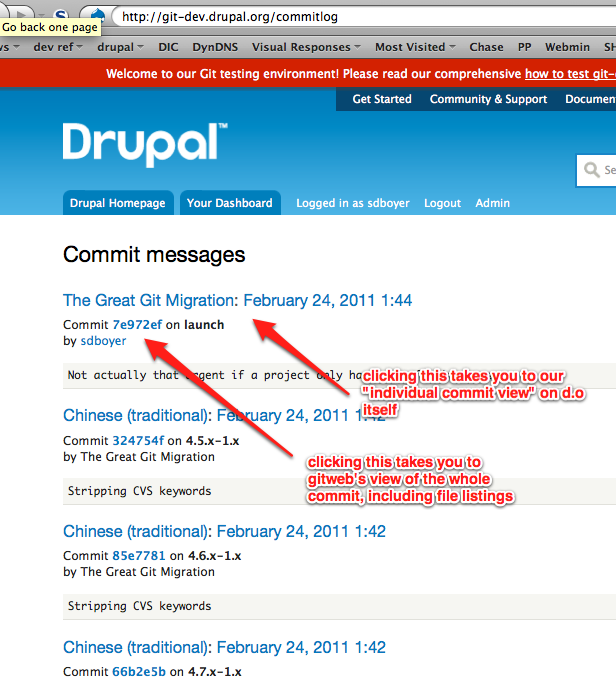Image resolution: width=616 pixels, height=677 pixels.
Task: Click the Get Started menu item
Action: pos(381,99)
